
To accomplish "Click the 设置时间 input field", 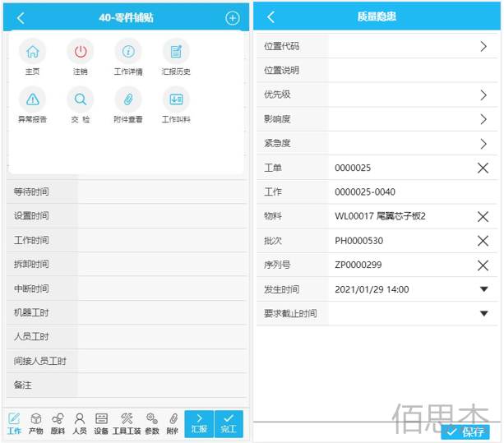I will [x=162, y=216].
